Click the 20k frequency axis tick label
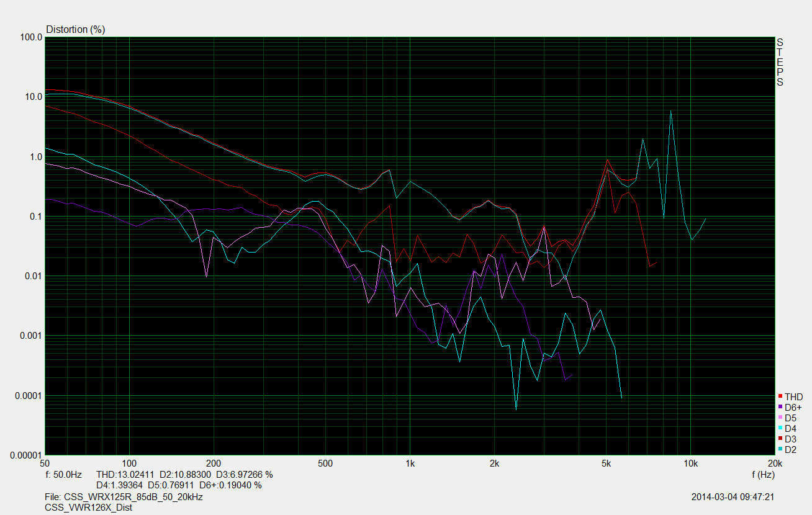Screen dimensions: 812x515 point(774,463)
